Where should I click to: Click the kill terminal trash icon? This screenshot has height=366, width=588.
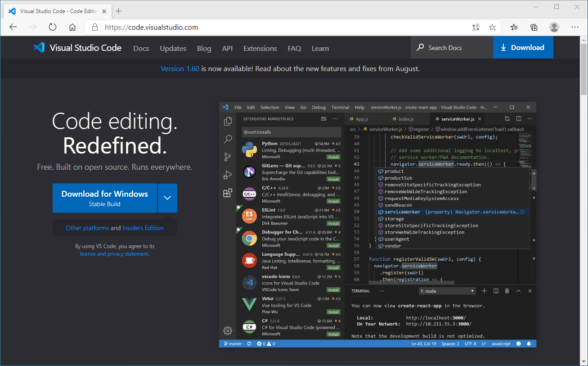click(507, 291)
